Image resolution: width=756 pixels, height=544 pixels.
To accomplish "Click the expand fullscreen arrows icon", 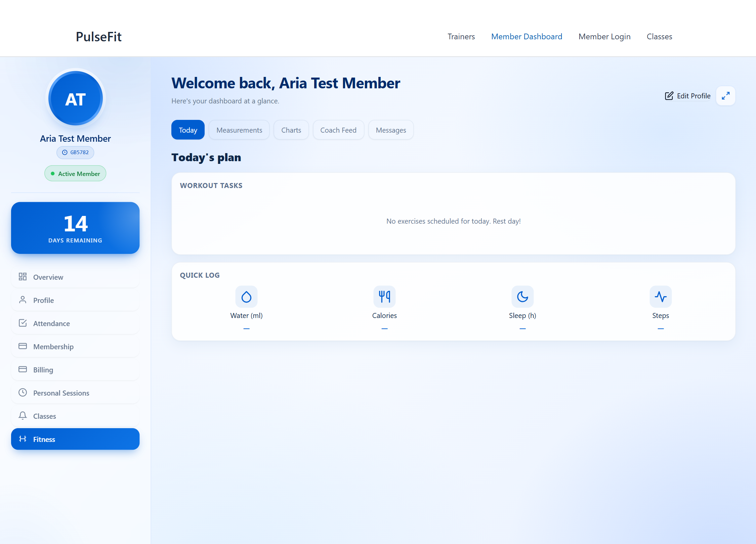I will click(x=726, y=96).
